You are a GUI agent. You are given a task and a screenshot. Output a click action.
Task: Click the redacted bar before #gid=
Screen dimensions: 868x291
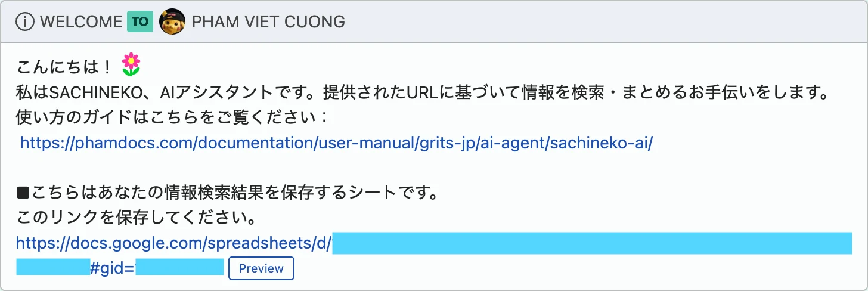[52, 268]
